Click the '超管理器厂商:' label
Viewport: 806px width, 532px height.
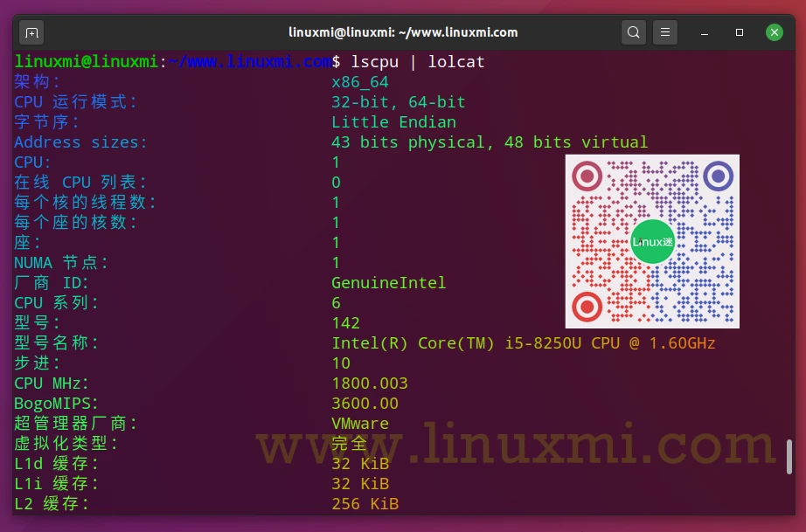tap(75, 424)
